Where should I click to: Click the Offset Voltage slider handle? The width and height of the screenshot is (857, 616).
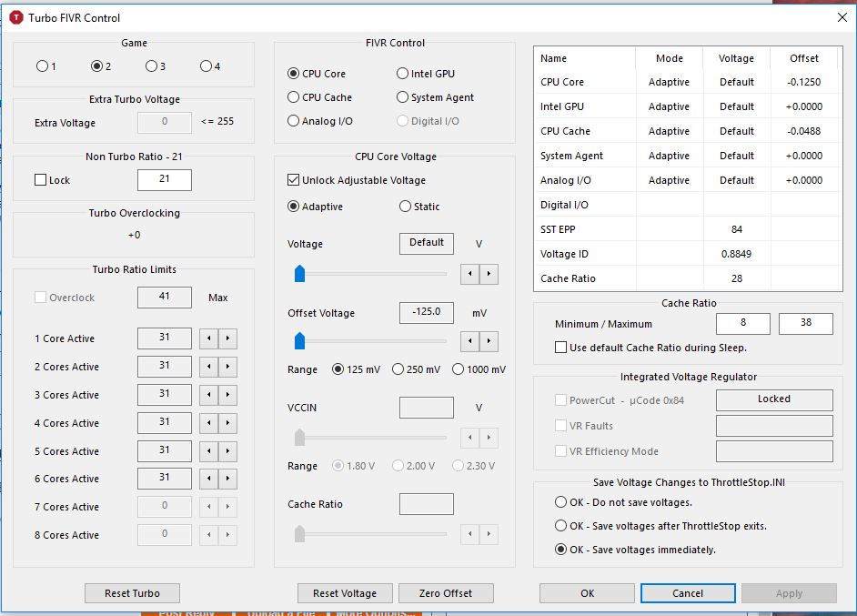tap(299, 342)
